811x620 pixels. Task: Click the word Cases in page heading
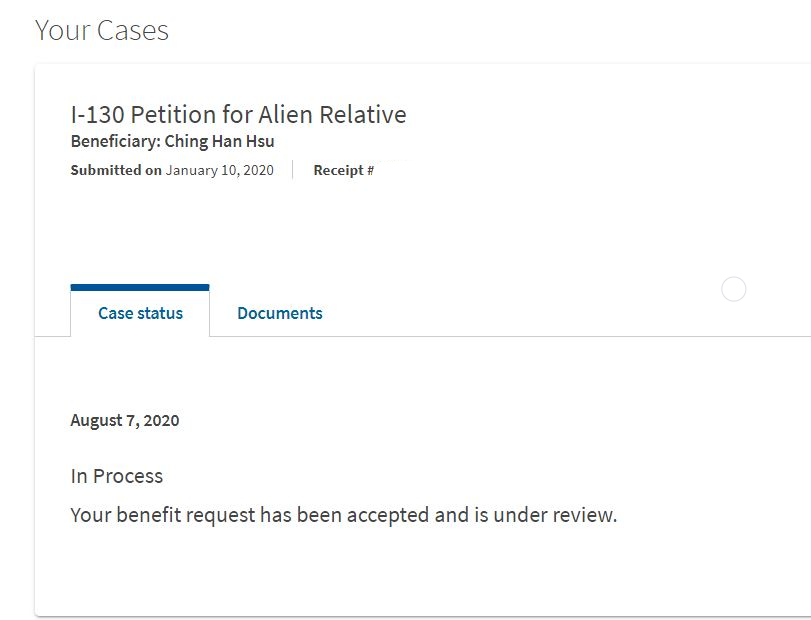[x=132, y=30]
